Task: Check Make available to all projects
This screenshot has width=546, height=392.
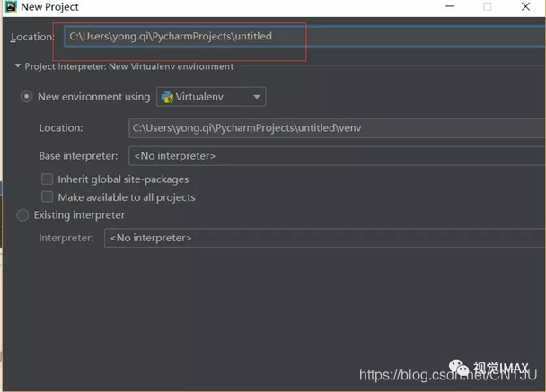Action: pyautogui.click(x=48, y=197)
